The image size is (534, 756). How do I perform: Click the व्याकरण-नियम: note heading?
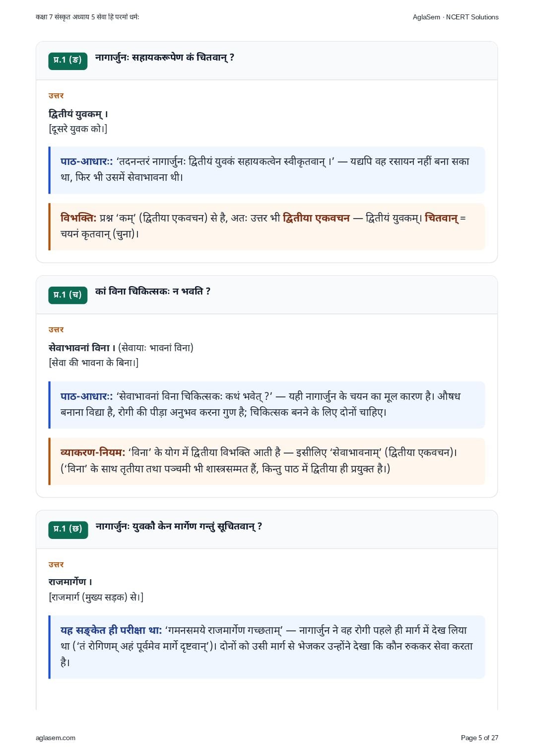[x=93, y=453]
